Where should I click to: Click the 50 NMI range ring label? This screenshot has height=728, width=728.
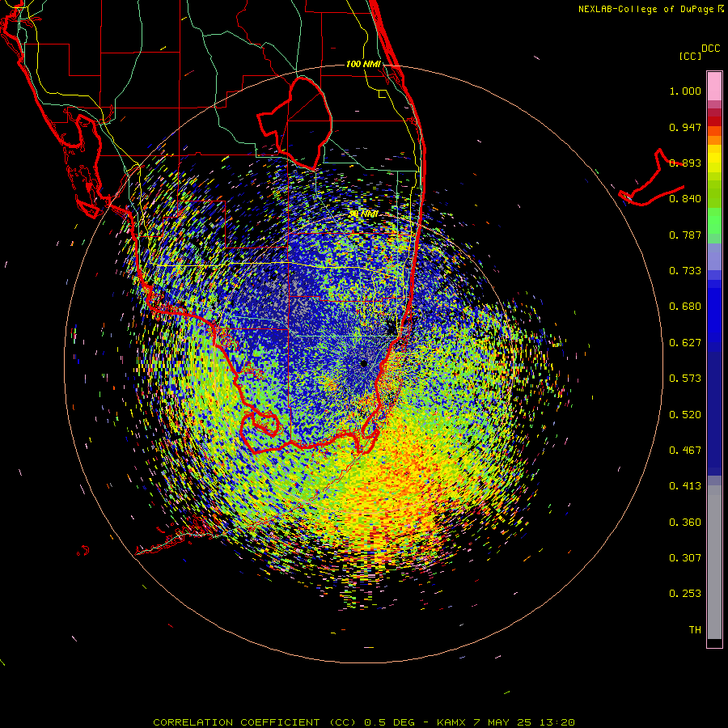(363, 214)
